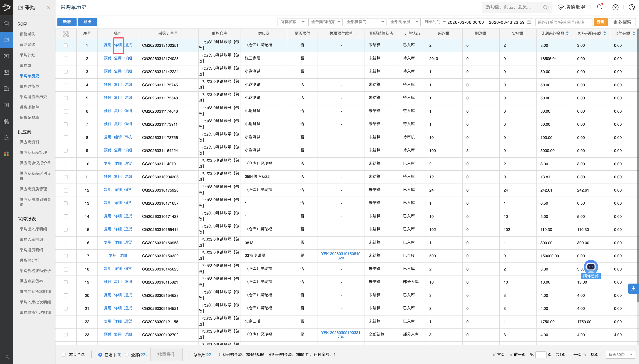Viewport: 639px width, 364px height.
Task: Click the notification bell icon
Action: click(599, 7)
